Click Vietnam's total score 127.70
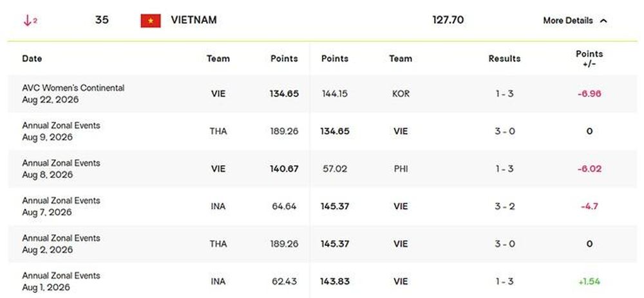 [x=448, y=20]
